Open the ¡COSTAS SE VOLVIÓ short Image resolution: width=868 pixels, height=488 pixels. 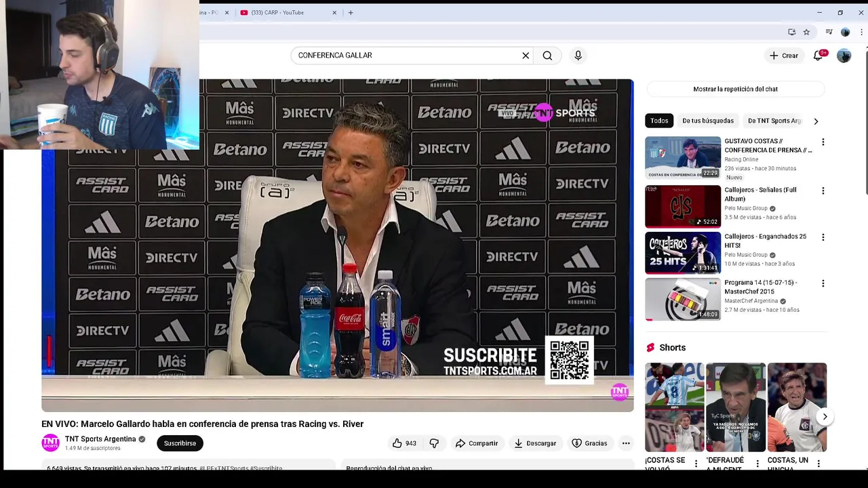pyautogui.click(x=674, y=407)
